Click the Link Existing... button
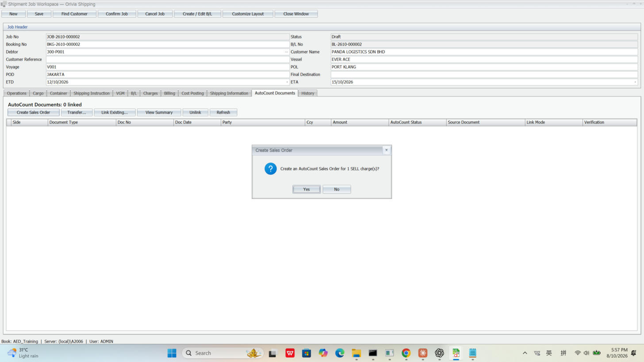644x362 pixels. coord(115,112)
